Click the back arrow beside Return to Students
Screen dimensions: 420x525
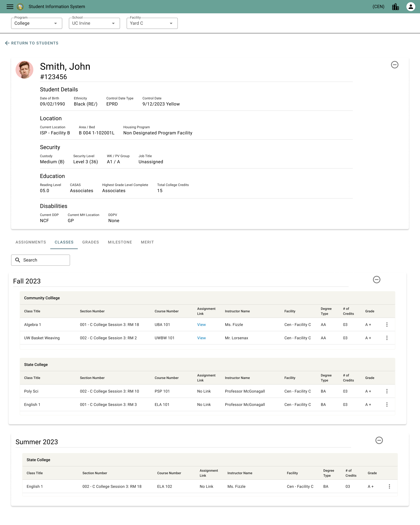click(x=7, y=43)
